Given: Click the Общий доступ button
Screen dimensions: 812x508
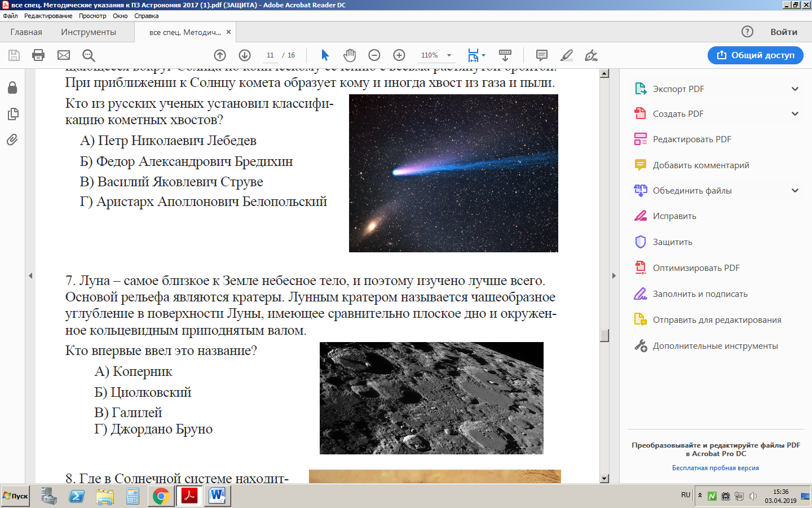Looking at the screenshot, I should coord(755,55).
